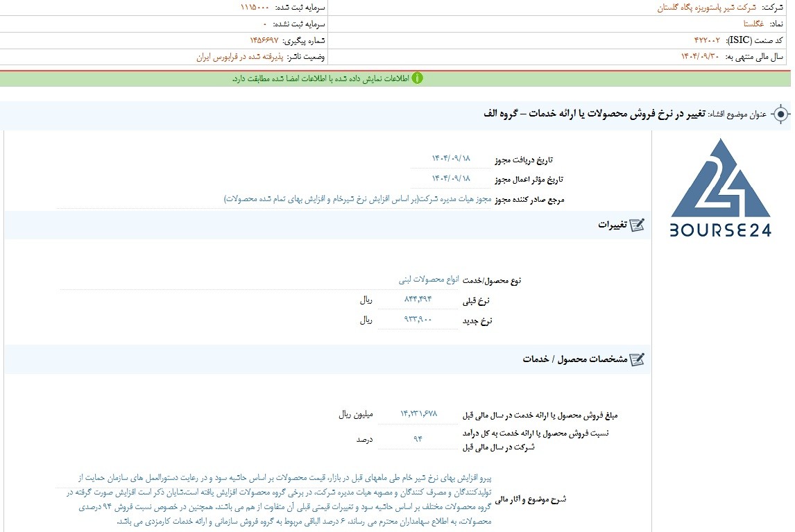795x532 pixels.
Task: Select prior-year sales amount ۱۴,۲۳۱,۶۷۸
Action: click(418, 414)
